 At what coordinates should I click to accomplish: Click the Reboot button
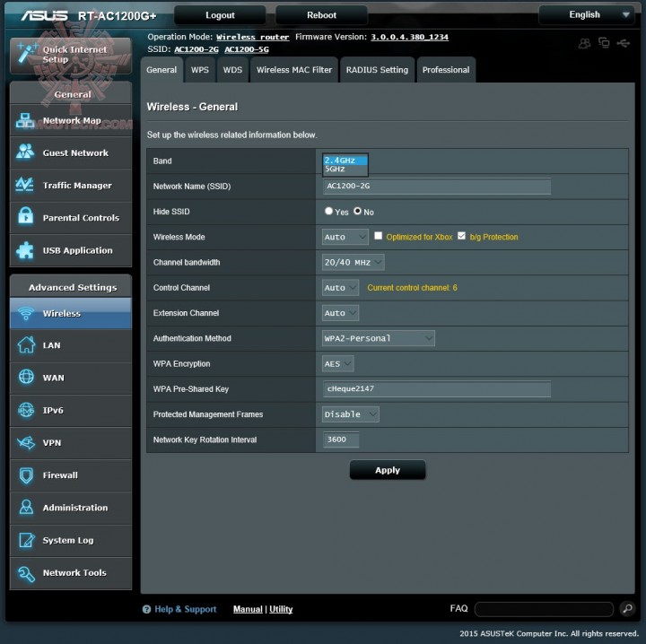[321, 15]
